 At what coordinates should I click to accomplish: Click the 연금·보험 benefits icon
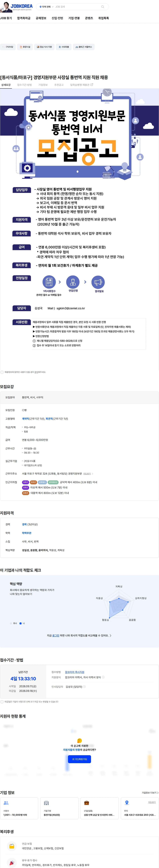[12, 846]
